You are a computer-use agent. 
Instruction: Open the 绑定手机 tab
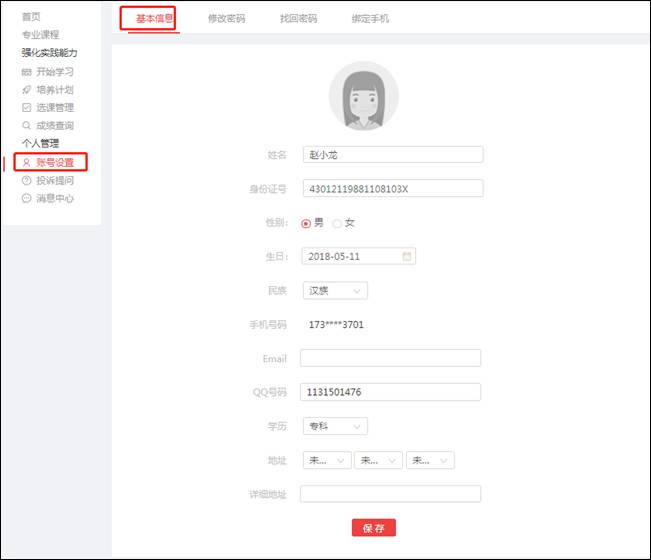coord(370,19)
